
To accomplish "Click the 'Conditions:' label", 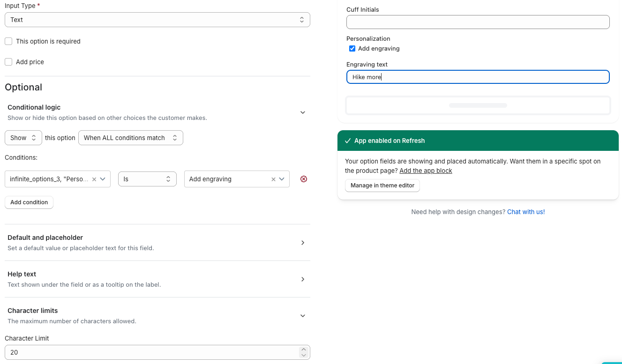I will [21, 157].
